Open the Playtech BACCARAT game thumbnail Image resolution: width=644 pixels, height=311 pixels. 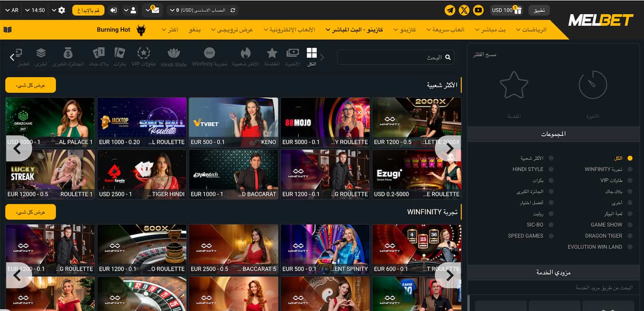click(x=234, y=174)
